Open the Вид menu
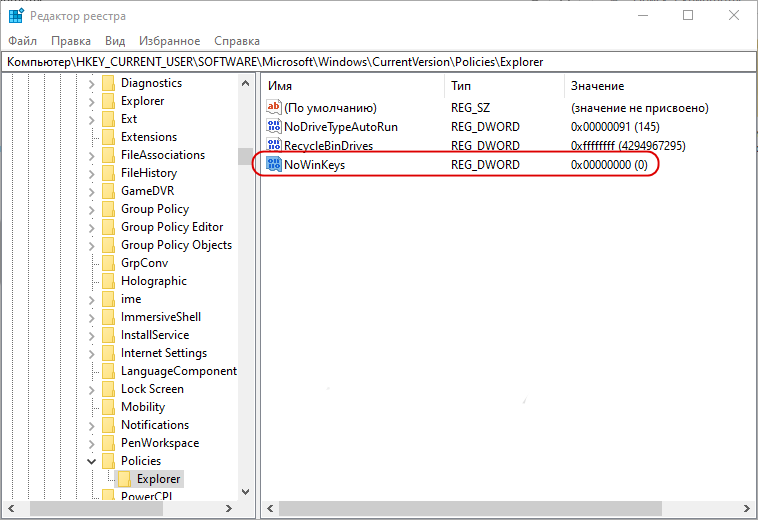758x520 pixels. pyautogui.click(x=115, y=41)
